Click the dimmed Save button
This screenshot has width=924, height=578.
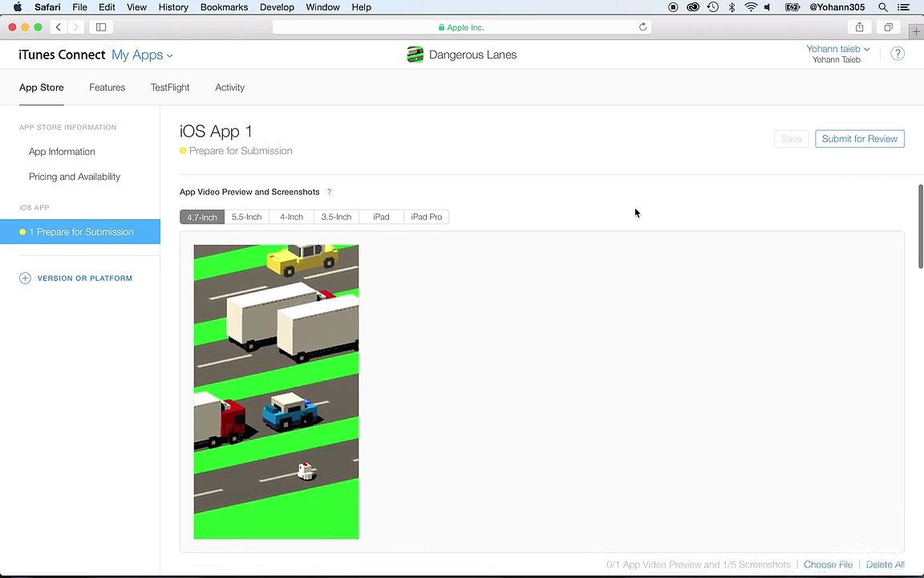click(791, 139)
